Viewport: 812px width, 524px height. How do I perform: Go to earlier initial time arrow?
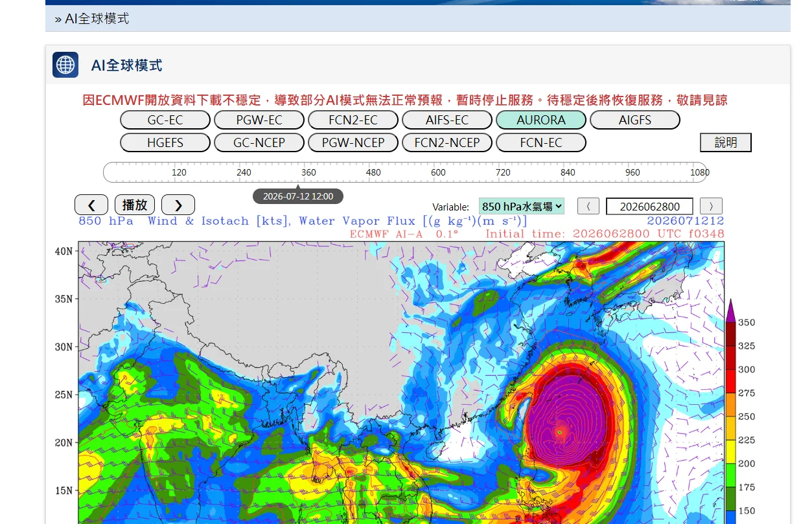588,207
